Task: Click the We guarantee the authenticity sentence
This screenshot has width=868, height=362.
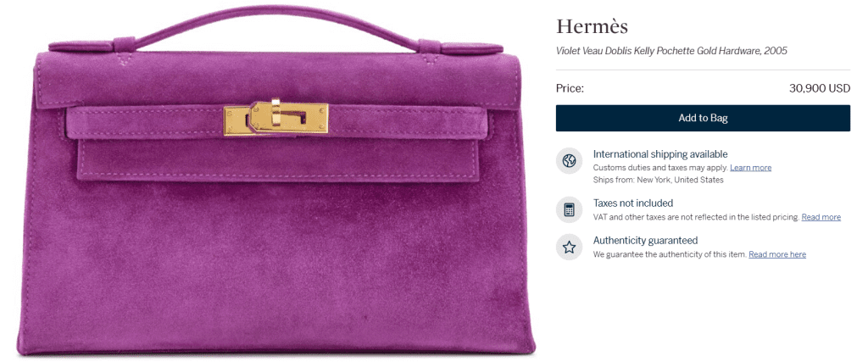Action: [x=670, y=254]
